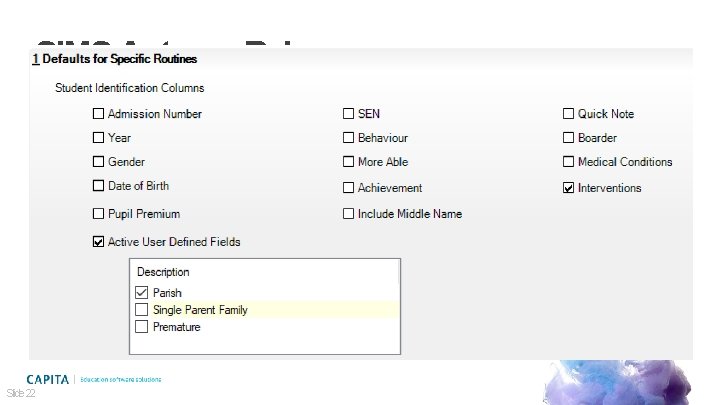
Task: Select the Single Parent Family row
Action: (x=200, y=310)
